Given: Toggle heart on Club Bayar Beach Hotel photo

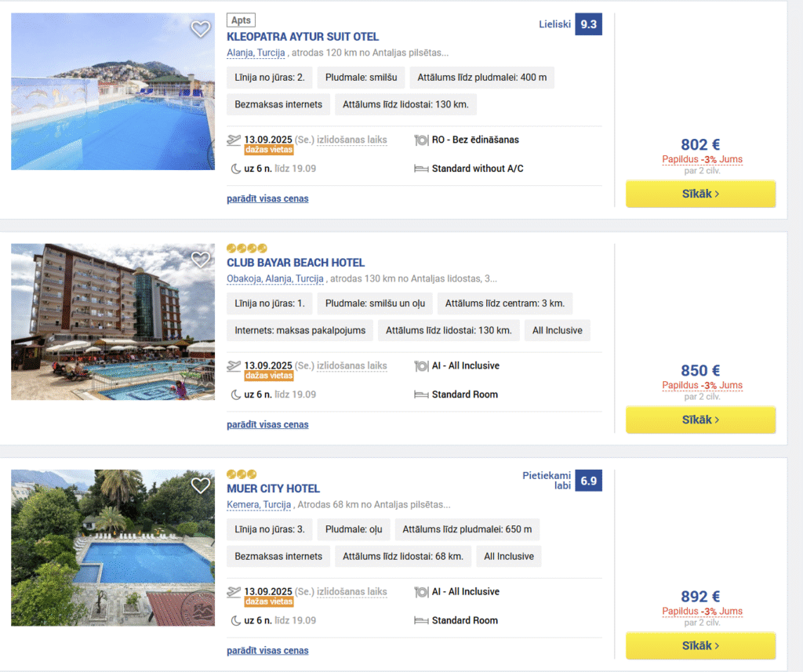Looking at the screenshot, I should point(200,260).
